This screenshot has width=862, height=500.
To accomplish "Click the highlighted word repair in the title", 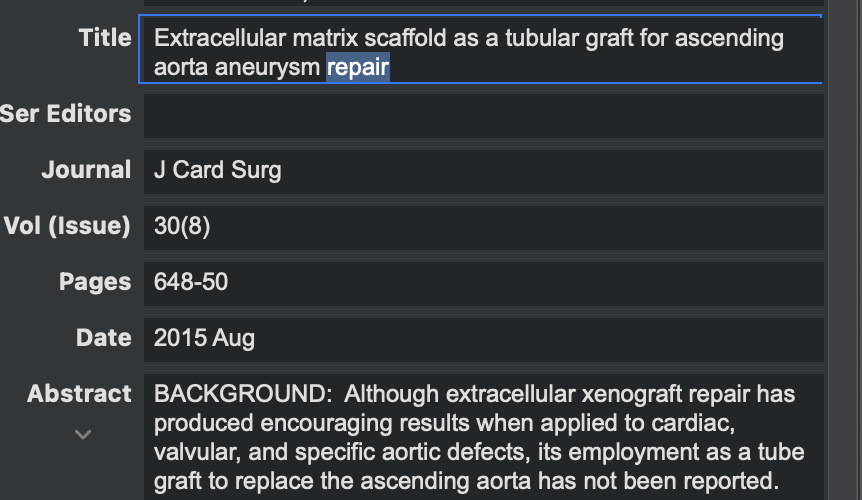I will [x=358, y=68].
